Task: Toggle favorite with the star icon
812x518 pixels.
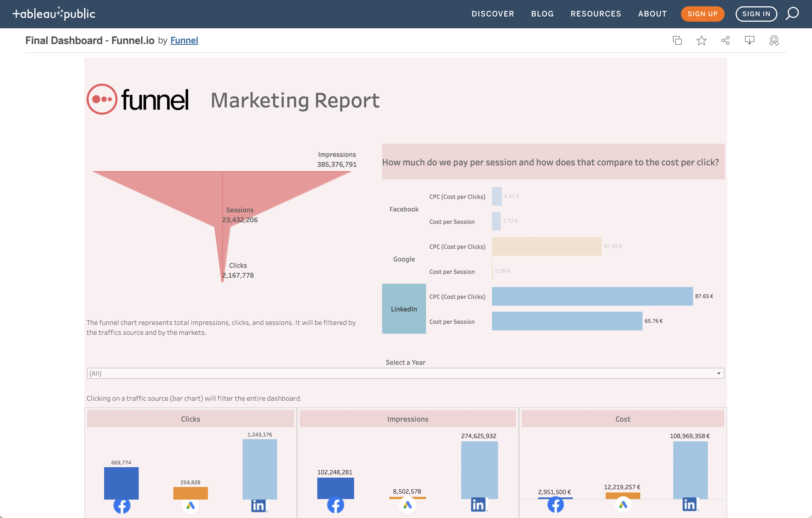Action: [701, 40]
